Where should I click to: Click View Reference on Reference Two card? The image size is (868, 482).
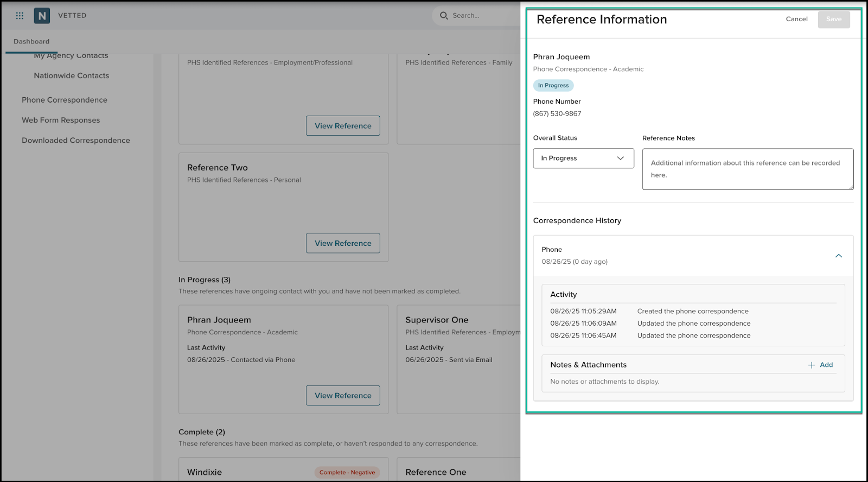coord(343,243)
